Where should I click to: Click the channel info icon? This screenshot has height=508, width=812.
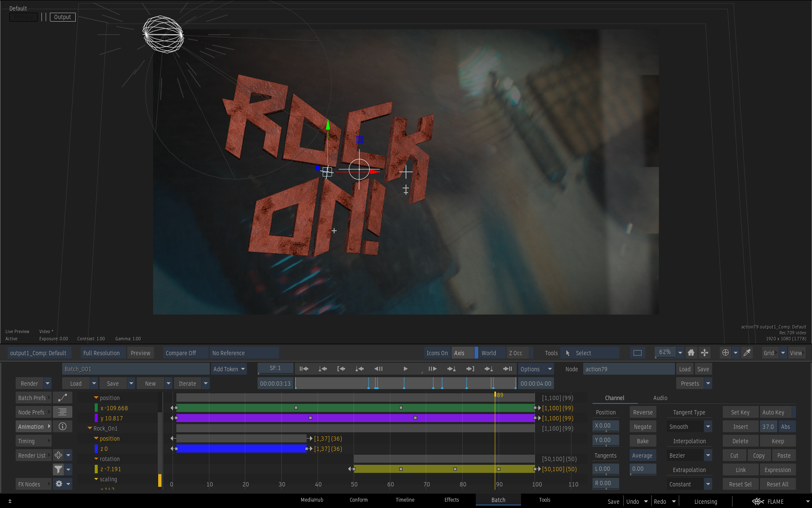63,426
